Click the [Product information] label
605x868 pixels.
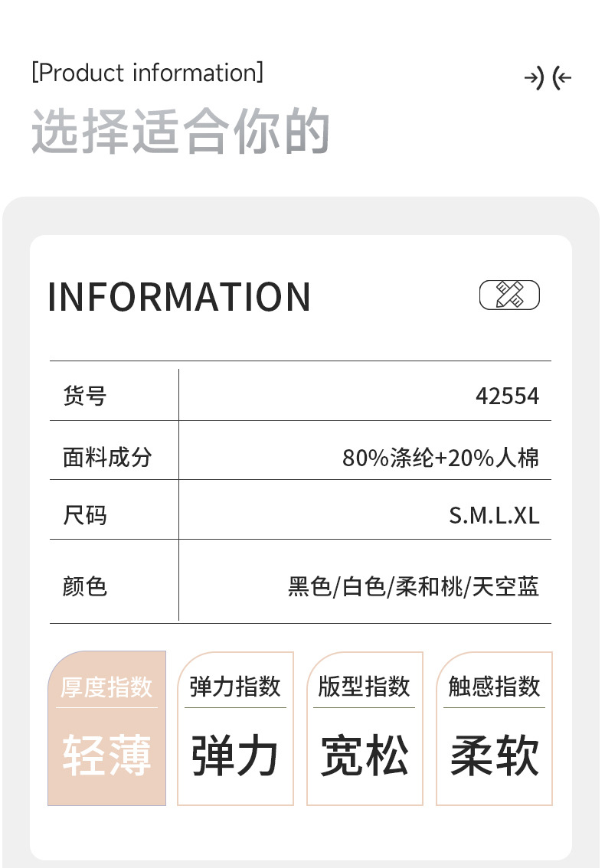coord(147,73)
